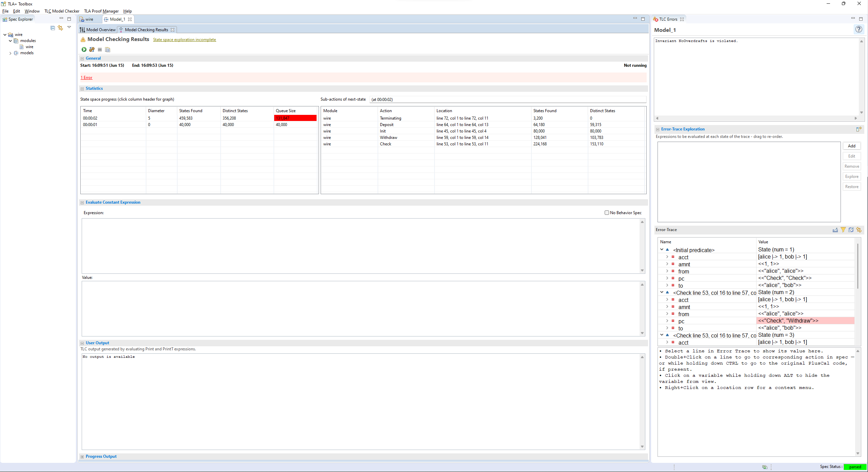Collapse the State num 2 error trace entry
This screenshot has height=472, width=868.
point(662,292)
